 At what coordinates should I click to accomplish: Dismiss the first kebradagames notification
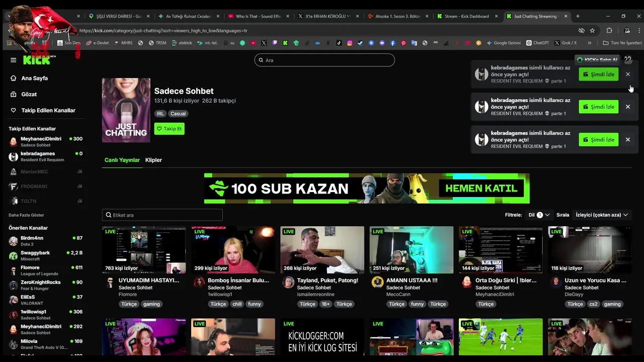point(628,74)
